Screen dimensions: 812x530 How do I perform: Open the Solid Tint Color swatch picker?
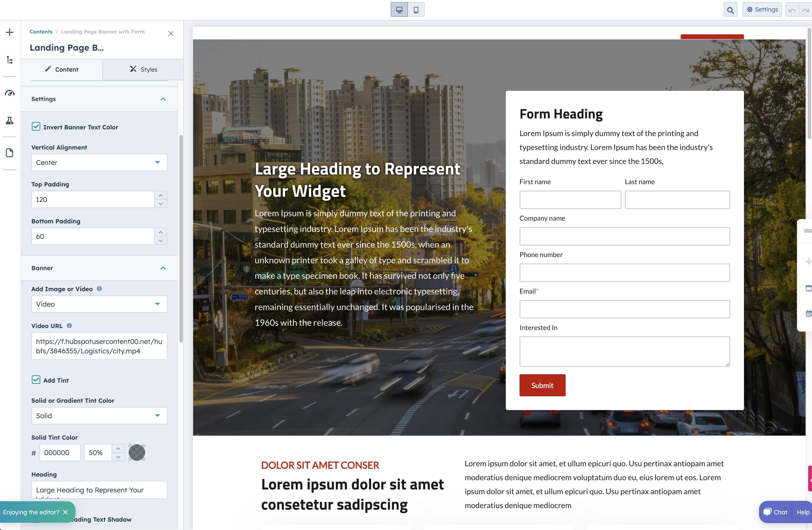pyautogui.click(x=137, y=453)
